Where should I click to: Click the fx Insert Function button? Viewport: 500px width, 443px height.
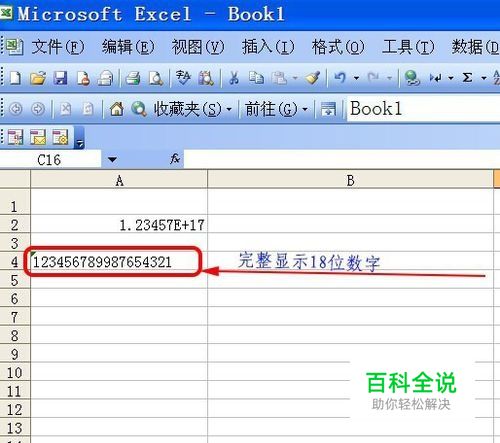click(x=175, y=159)
